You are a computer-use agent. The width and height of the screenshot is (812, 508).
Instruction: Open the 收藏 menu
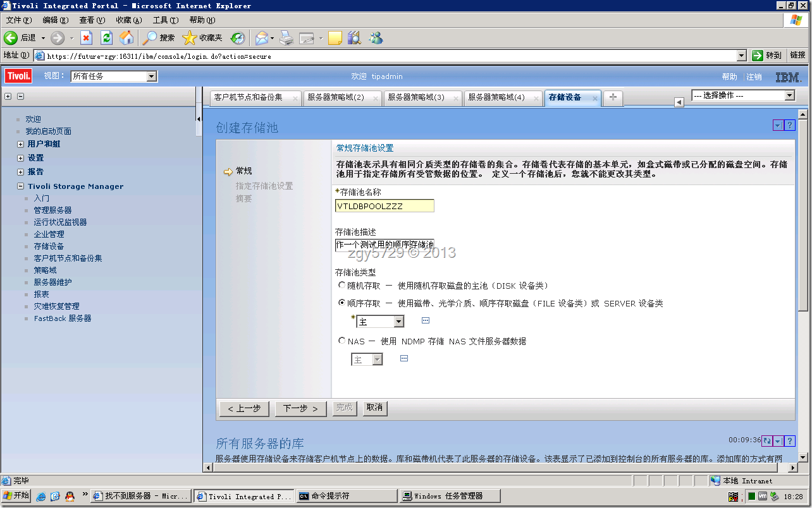tap(128, 20)
